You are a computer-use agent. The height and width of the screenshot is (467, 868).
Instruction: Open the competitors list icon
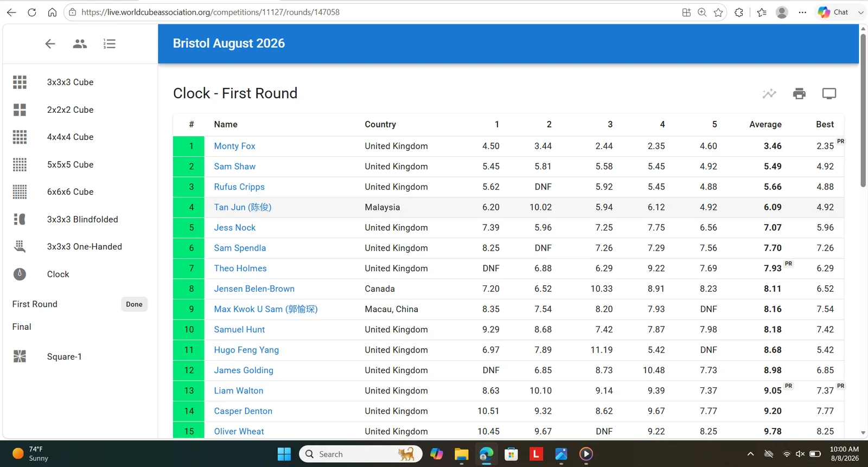coord(80,44)
